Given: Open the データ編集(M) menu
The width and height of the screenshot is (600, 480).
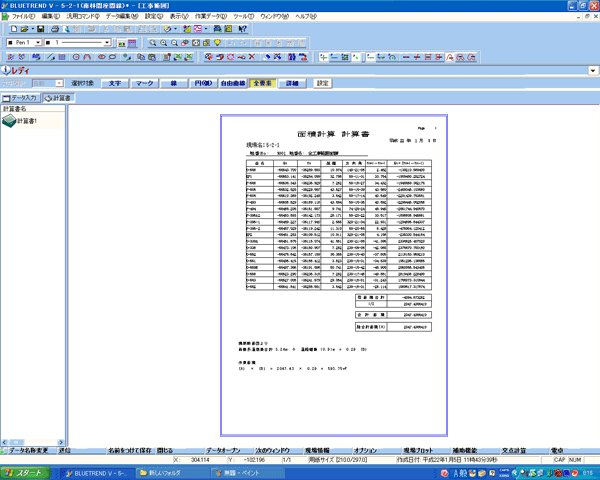Looking at the screenshot, I should coord(122,16).
